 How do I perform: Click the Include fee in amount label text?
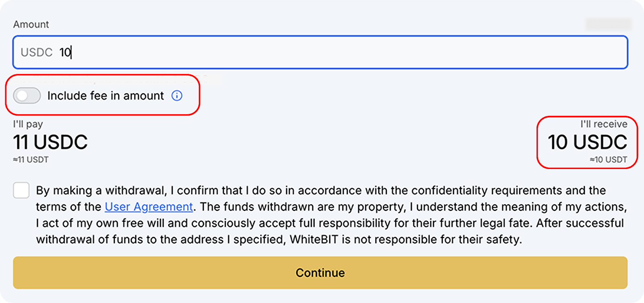[x=105, y=96]
